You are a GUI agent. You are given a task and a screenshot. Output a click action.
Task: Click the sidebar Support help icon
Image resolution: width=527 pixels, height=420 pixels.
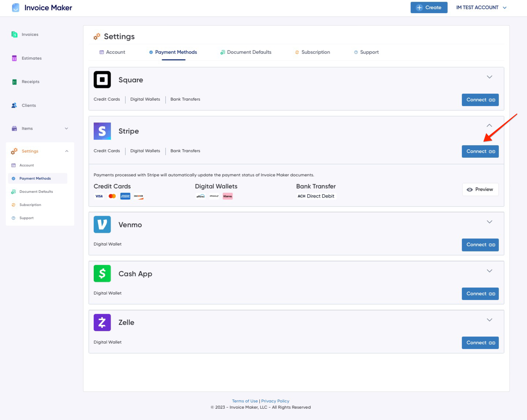tap(14, 218)
